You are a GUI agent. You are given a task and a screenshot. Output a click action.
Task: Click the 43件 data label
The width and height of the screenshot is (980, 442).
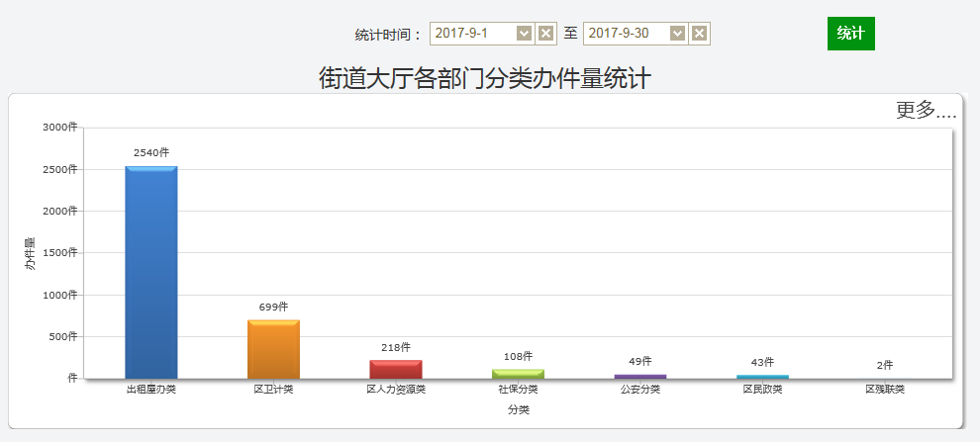tap(762, 362)
